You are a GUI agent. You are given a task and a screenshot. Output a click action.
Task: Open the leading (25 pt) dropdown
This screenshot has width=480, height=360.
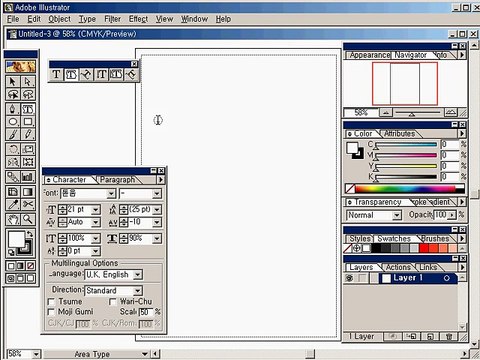[157, 210]
